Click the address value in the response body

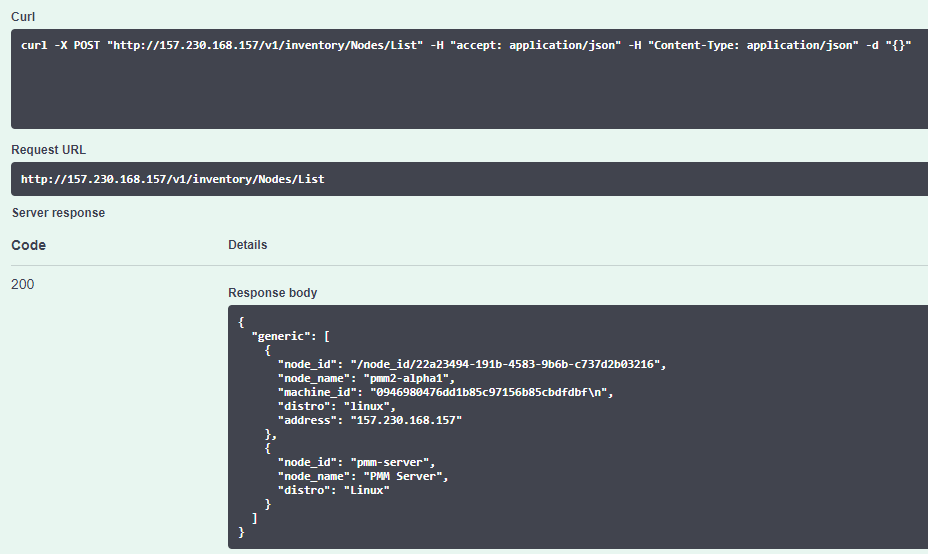click(x=406, y=420)
